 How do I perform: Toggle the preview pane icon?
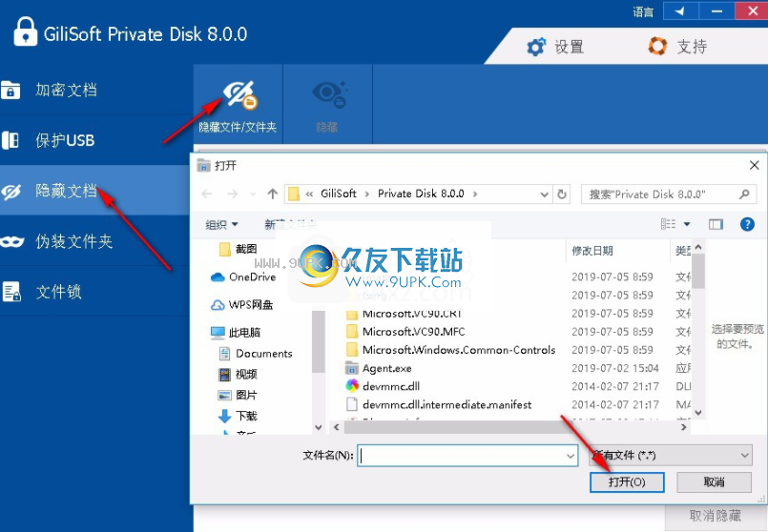point(716,224)
